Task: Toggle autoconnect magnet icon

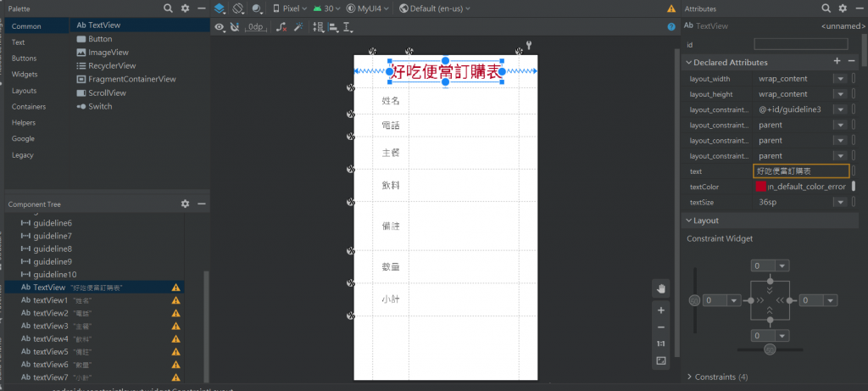Action: [235, 26]
